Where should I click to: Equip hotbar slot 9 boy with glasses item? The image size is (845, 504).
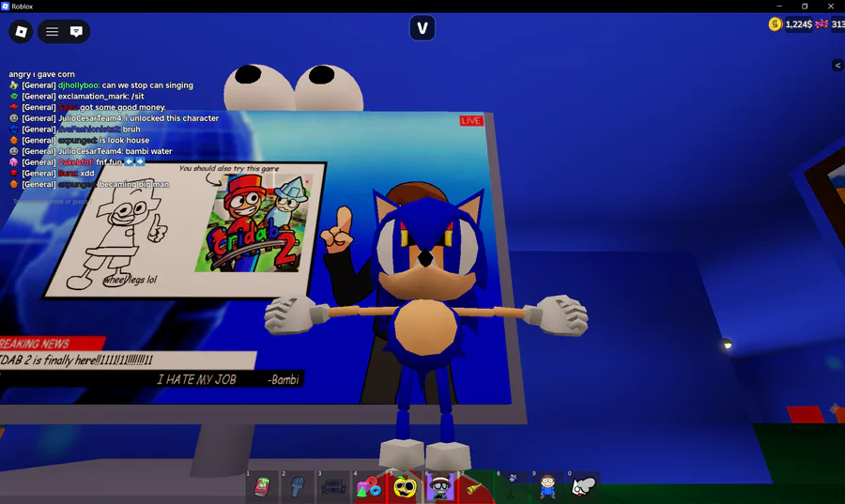[547, 487]
